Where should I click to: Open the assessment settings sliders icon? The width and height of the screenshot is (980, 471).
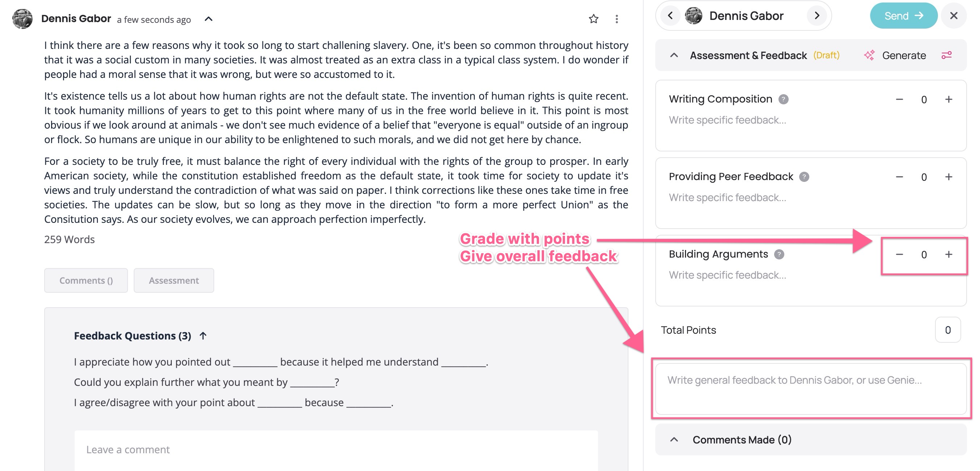tap(947, 55)
